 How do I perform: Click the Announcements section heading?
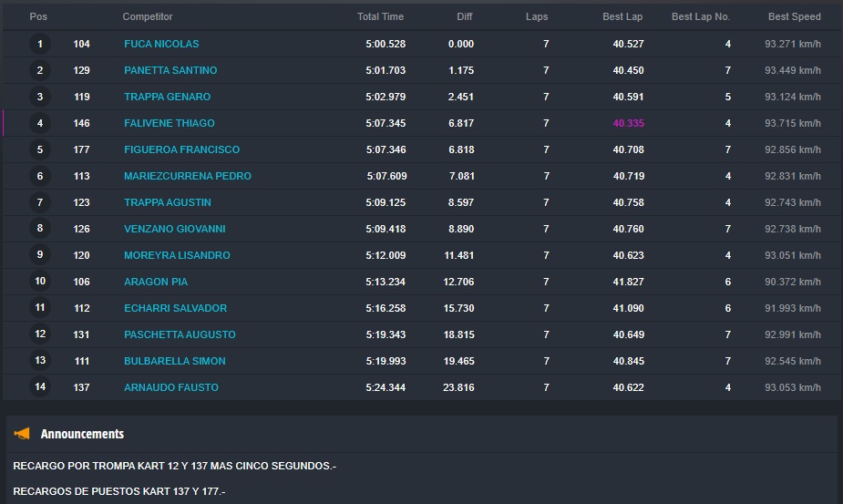[82, 434]
